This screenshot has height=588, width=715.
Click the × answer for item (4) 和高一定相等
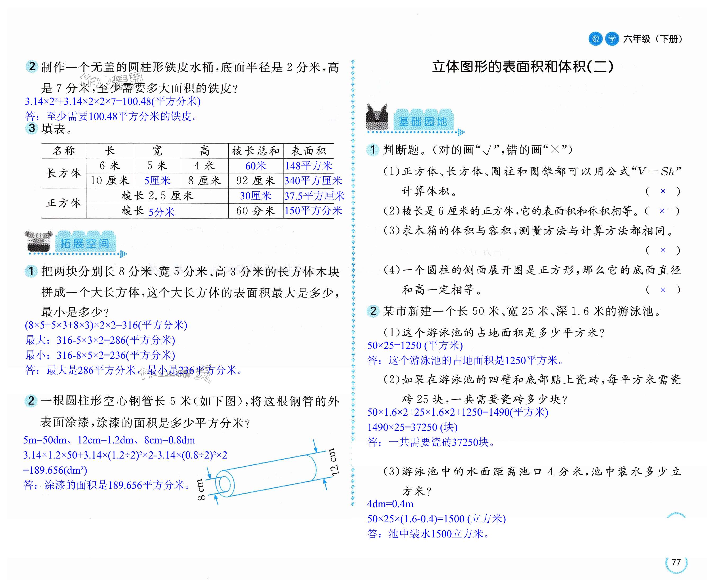[x=663, y=290]
